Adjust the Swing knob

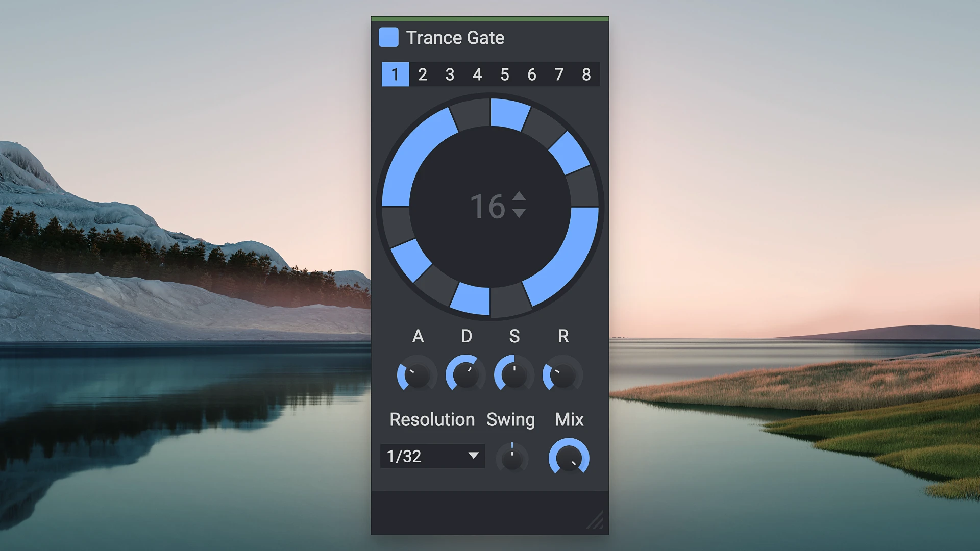click(x=512, y=458)
